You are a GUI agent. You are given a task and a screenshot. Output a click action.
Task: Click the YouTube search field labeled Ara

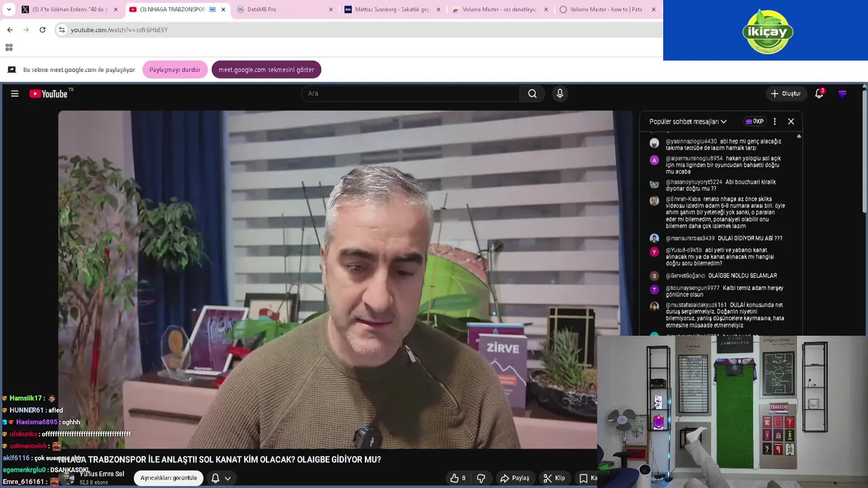[410, 94]
